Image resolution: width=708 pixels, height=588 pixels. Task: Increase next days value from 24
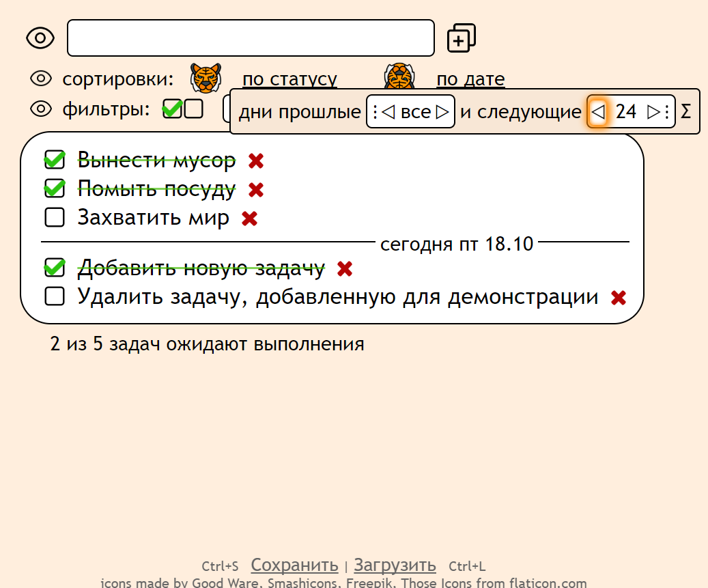pyautogui.click(x=653, y=111)
